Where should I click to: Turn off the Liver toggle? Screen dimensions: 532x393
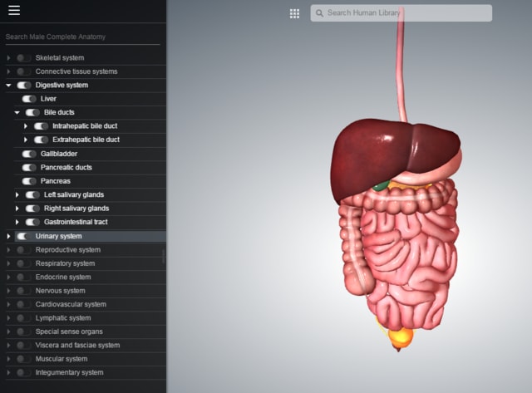pyautogui.click(x=29, y=99)
